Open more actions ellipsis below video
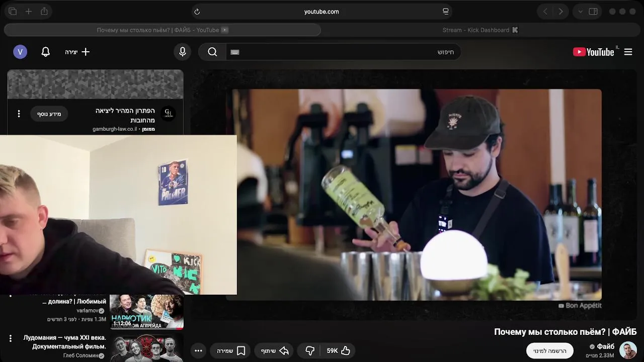The image size is (644, 362). [198, 351]
